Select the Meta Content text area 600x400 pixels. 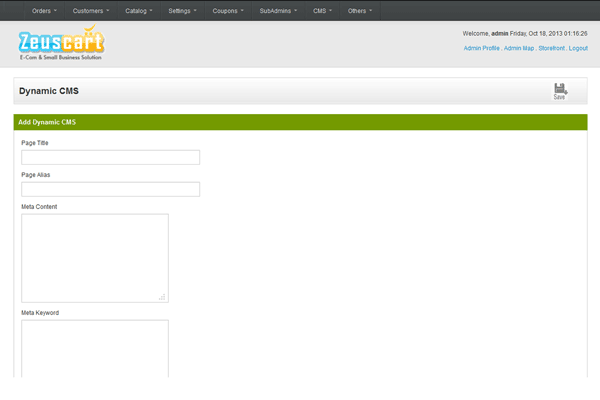94,257
